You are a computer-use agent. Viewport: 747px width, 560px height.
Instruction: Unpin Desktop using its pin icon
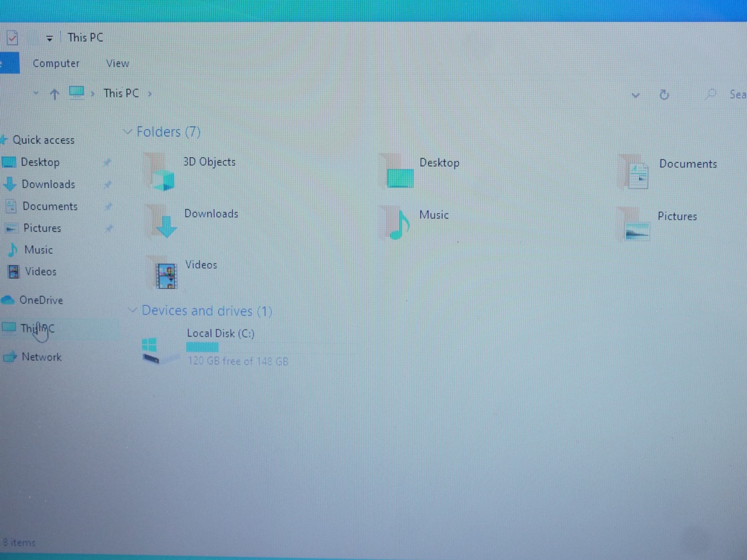[x=107, y=162]
